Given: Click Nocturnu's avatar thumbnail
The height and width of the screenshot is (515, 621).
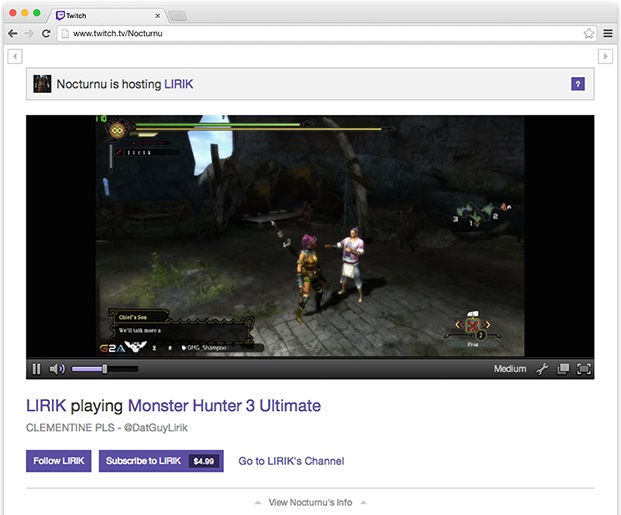Looking at the screenshot, I should (42, 84).
